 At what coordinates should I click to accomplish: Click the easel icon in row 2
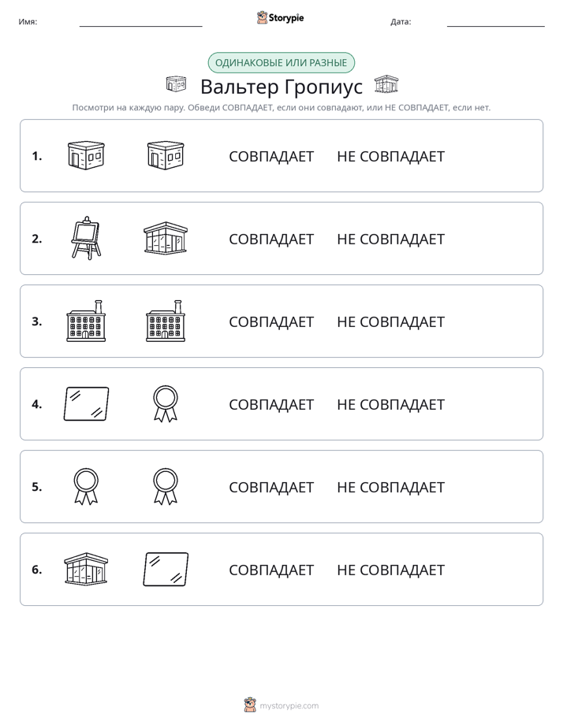[x=86, y=238]
